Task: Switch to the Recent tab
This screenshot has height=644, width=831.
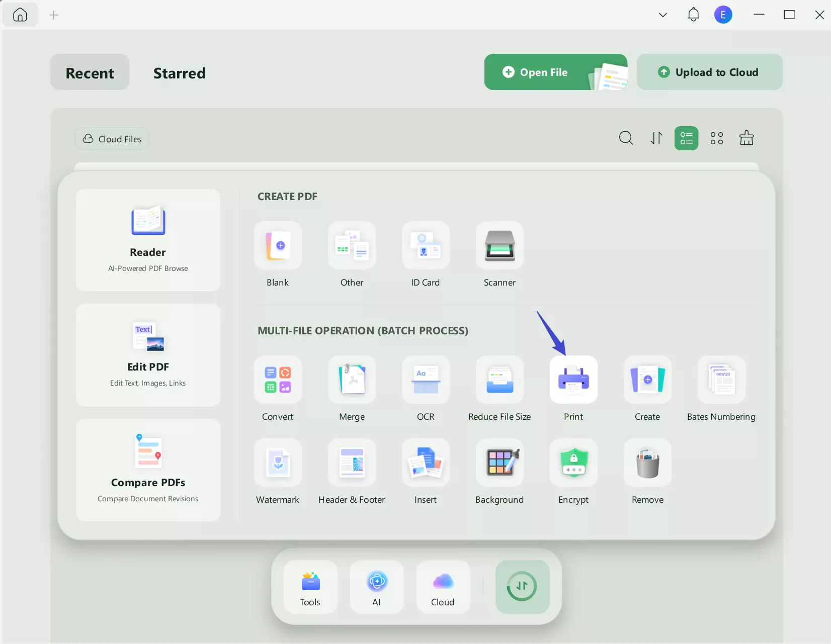Action: point(90,72)
